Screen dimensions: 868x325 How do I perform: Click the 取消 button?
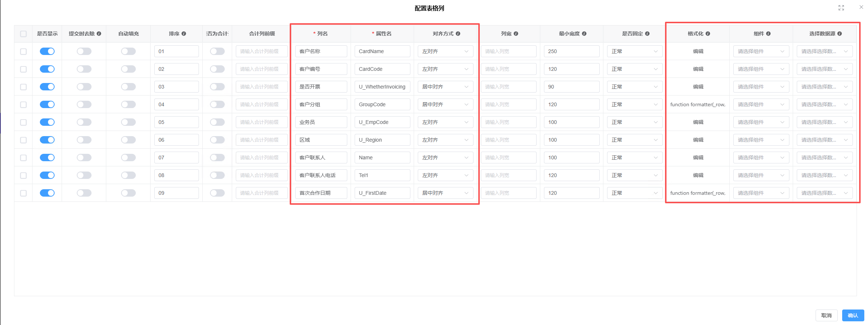[826, 315]
